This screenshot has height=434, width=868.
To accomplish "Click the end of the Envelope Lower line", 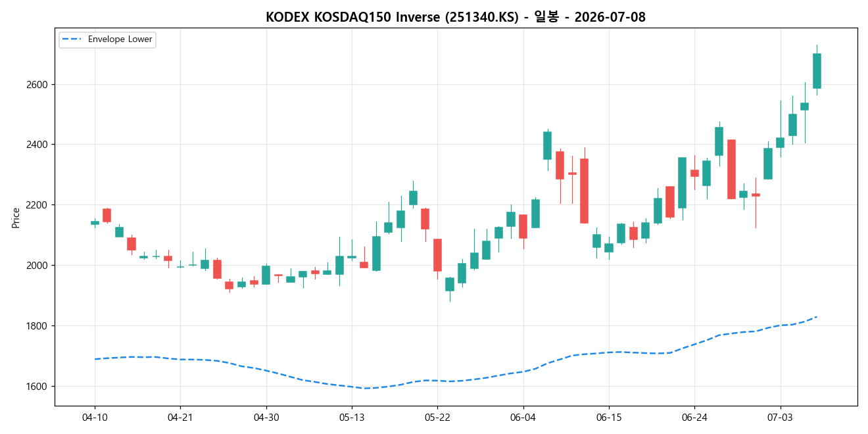I will [x=816, y=317].
